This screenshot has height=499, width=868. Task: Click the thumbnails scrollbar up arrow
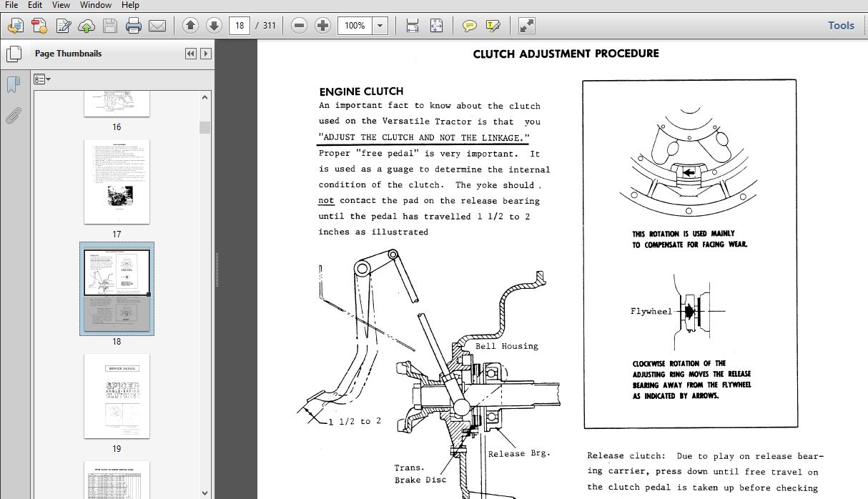pos(205,98)
